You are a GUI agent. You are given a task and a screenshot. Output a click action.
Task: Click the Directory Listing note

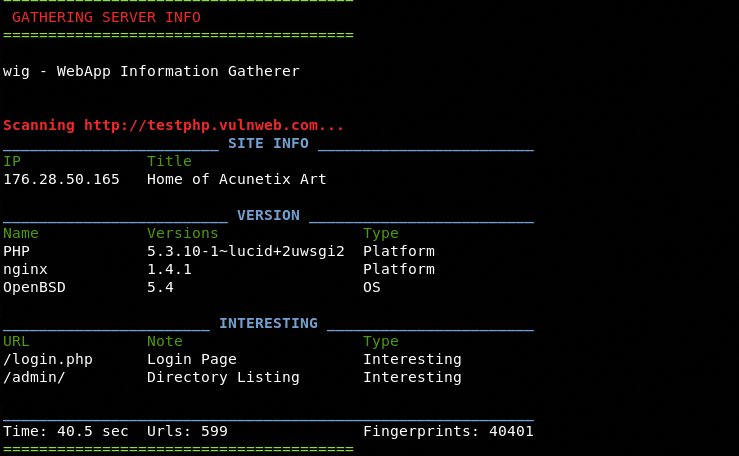pos(223,377)
